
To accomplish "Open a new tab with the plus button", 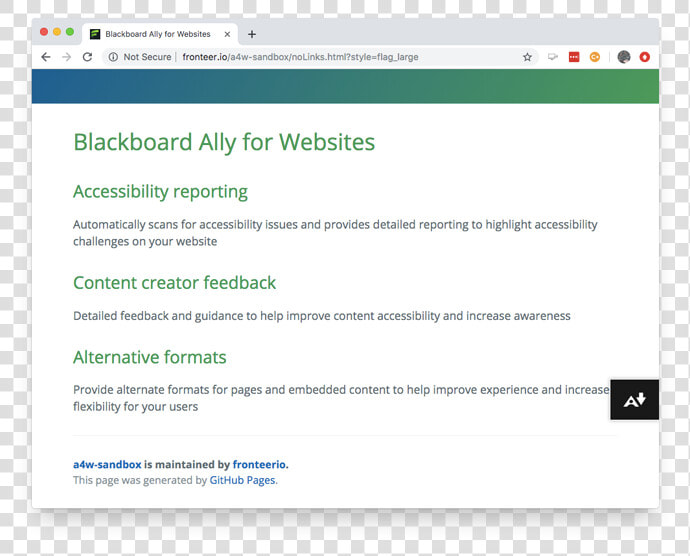I will pos(252,34).
